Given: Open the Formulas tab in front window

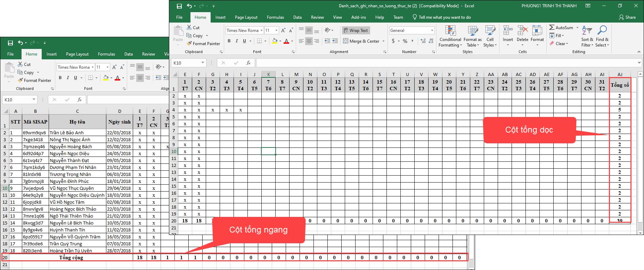Looking at the screenshot, I should [275, 17].
